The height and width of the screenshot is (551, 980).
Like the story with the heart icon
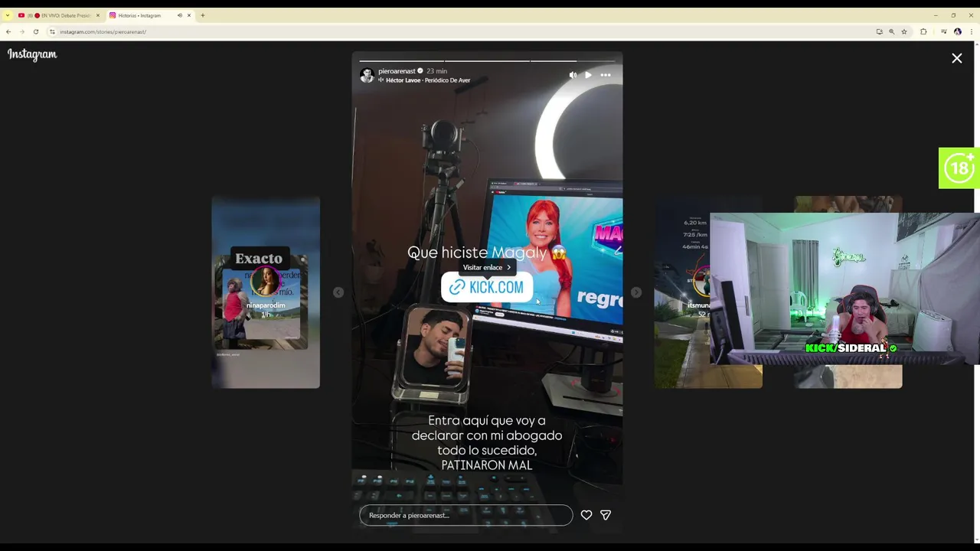coord(586,515)
